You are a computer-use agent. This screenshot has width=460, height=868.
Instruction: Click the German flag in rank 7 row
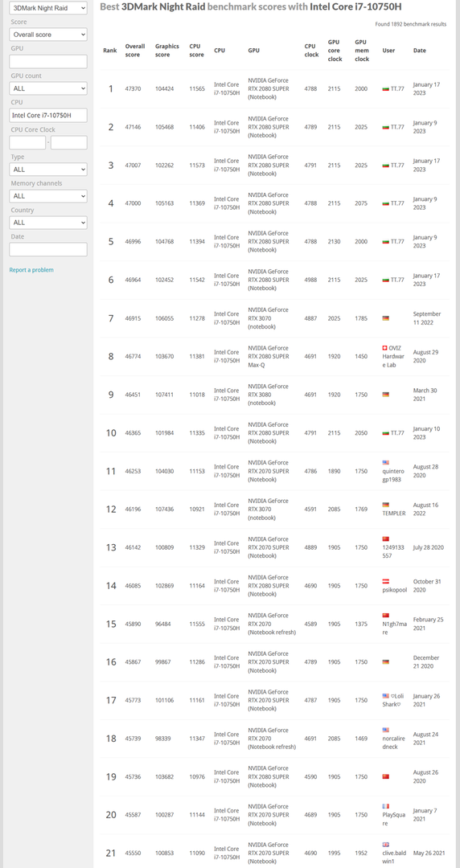tap(386, 318)
